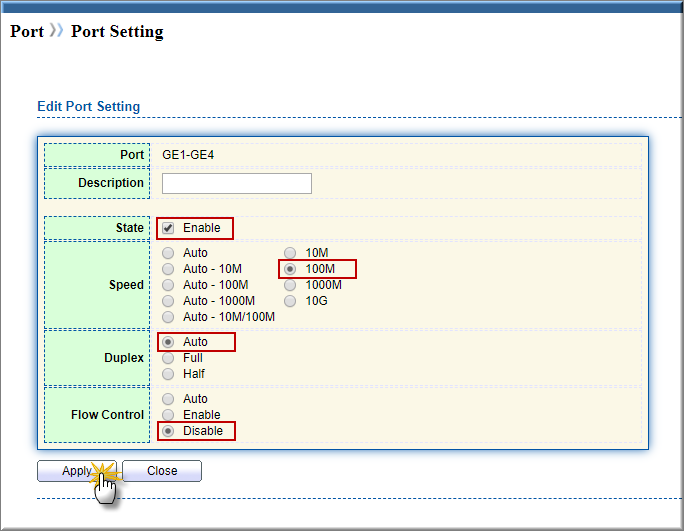This screenshot has height=531, width=684.
Task: Select the Speed Auto radio button
Action: [168, 253]
